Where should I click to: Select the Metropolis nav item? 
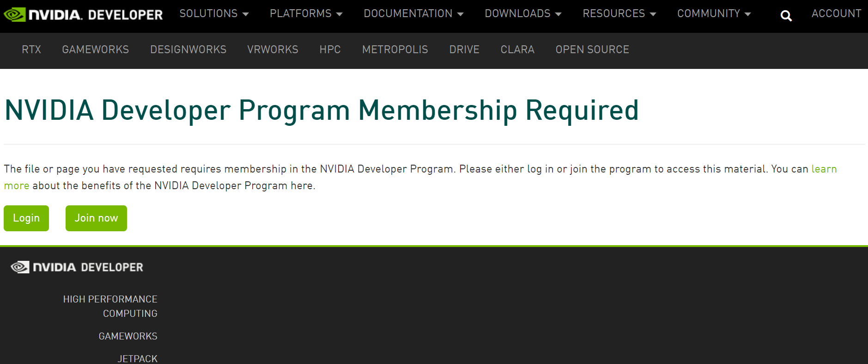pos(395,49)
